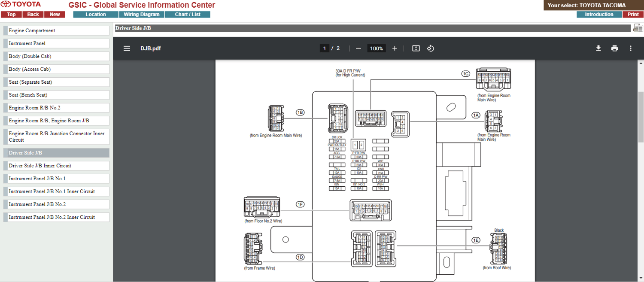Select Driver Side J/B Inner Circuit
The height and width of the screenshot is (282, 644).
point(56,166)
